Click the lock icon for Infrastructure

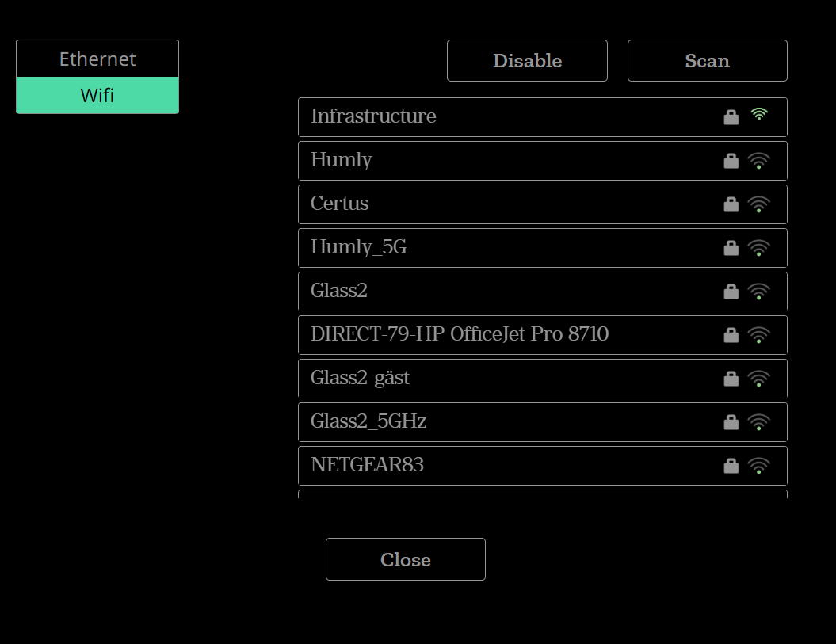pos(731,116)
